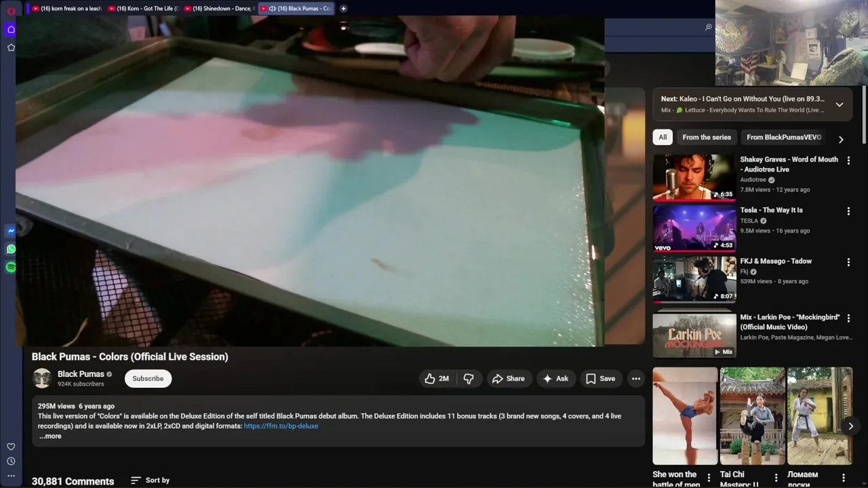Open options for Larkin Poe mix
868x488 pixels.
coord(848,319)
